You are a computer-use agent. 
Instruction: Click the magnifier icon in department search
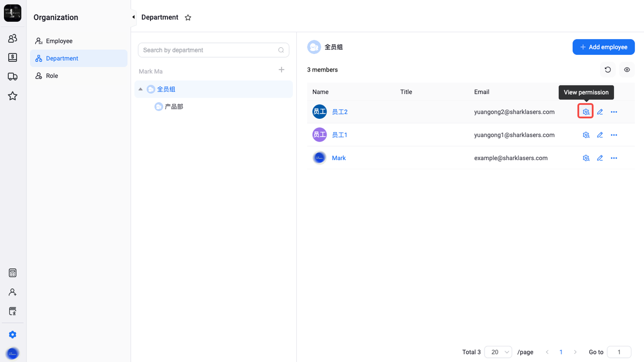click(x=281, y=50)
